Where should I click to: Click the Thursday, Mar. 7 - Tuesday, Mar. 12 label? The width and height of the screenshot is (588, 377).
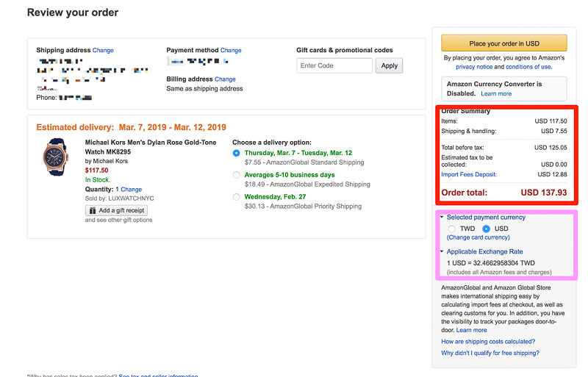(298, 153)
